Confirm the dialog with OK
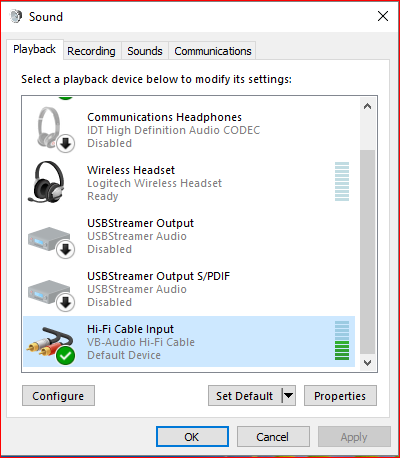Viewport: 400px width, 458px height. [x=192, y=437]
